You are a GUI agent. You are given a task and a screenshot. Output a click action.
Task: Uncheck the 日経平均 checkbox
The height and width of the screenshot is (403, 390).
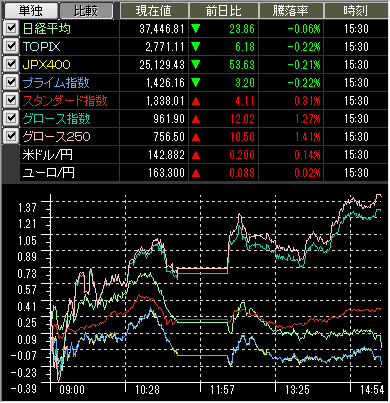[11, 29]
